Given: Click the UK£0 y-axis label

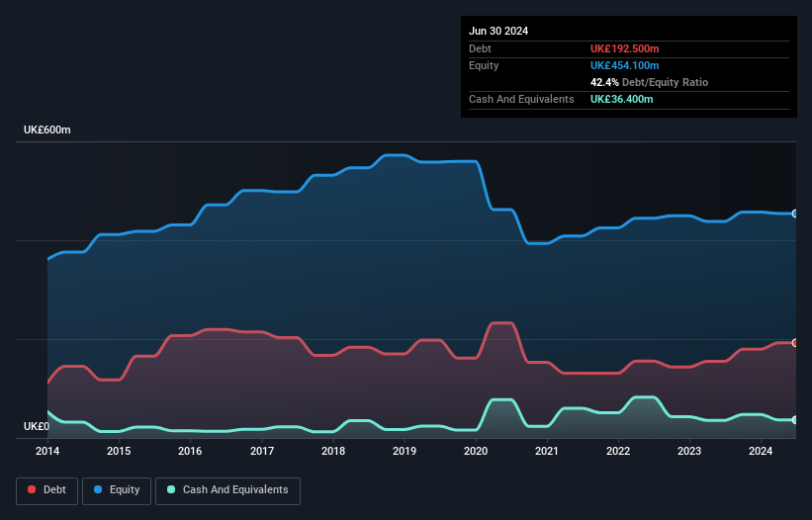Looking at the screenshot, I should [37, 426].
